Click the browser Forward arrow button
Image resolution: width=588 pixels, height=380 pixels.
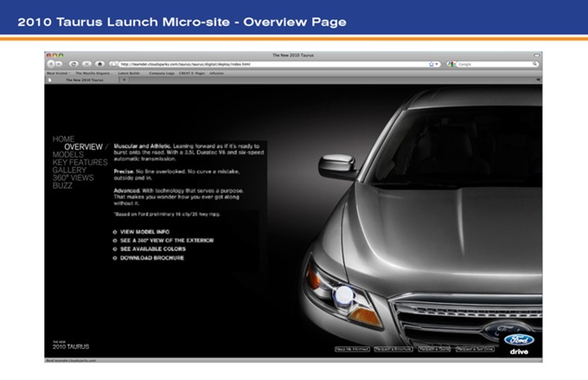pos(60,64)
